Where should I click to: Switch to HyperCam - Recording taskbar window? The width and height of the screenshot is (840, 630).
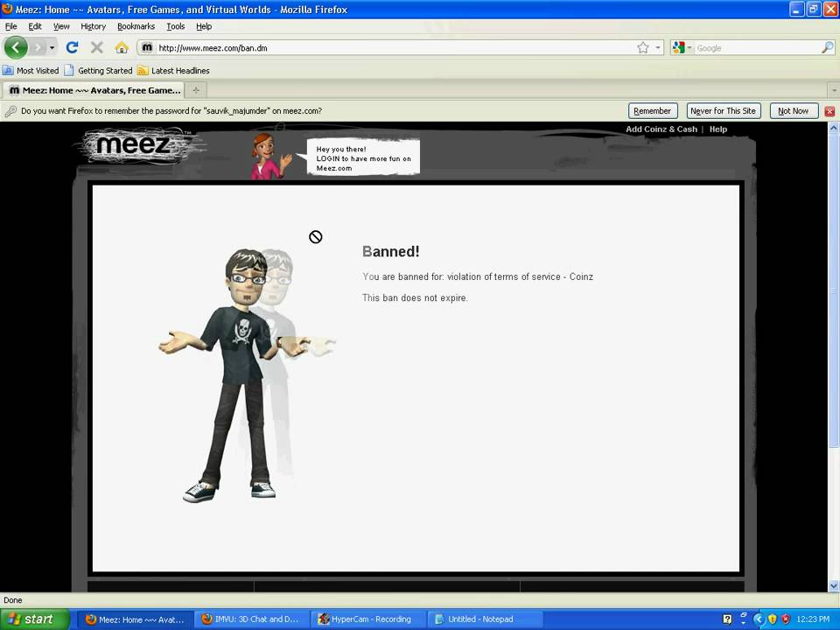[367, 619]
